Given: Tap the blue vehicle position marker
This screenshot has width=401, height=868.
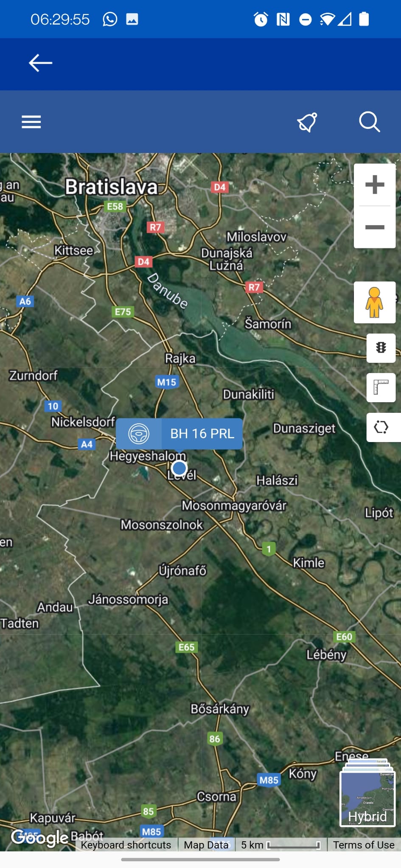Looking at the screenshot, I should [179, 468].
